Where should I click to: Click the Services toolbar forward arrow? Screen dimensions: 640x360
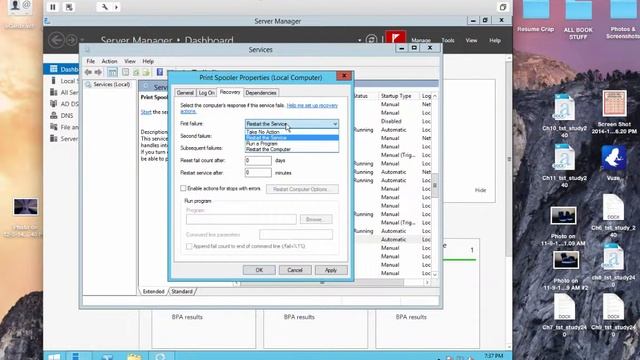coord(98,72)
